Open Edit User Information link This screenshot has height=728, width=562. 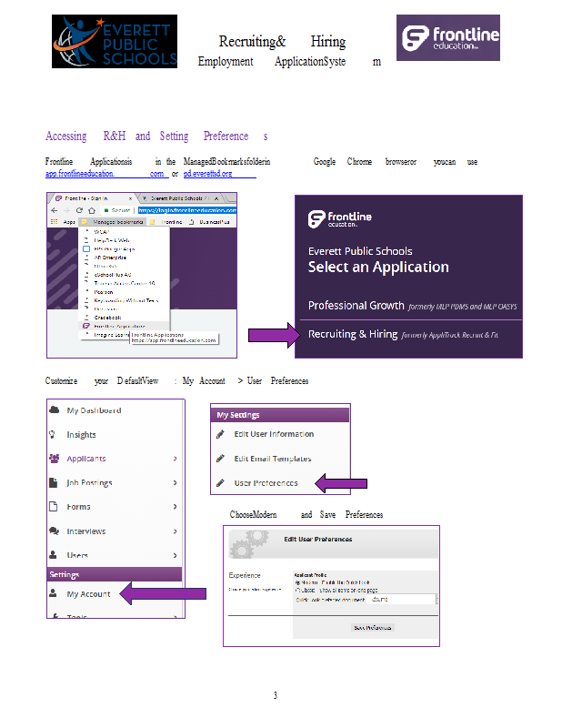(274, 434)
